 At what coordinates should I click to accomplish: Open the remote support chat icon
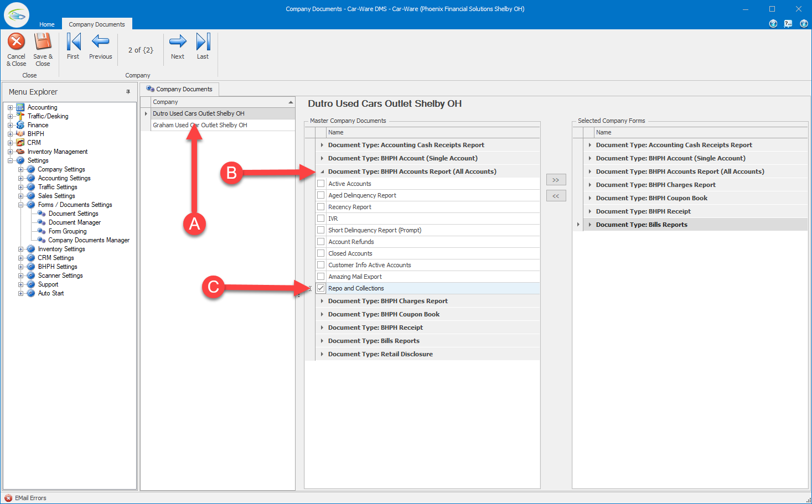click(788, 24)
